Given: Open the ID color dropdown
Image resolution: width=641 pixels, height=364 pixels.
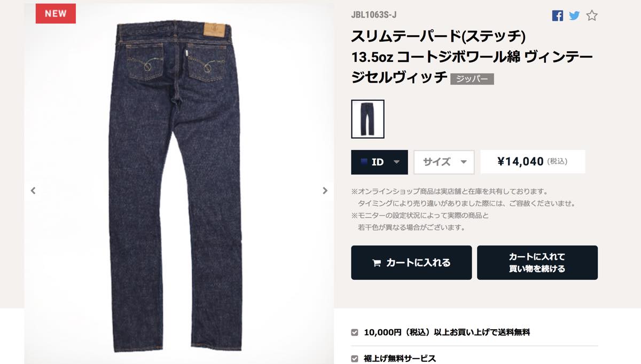Looking at the screenshot, I should pos(379,162).
